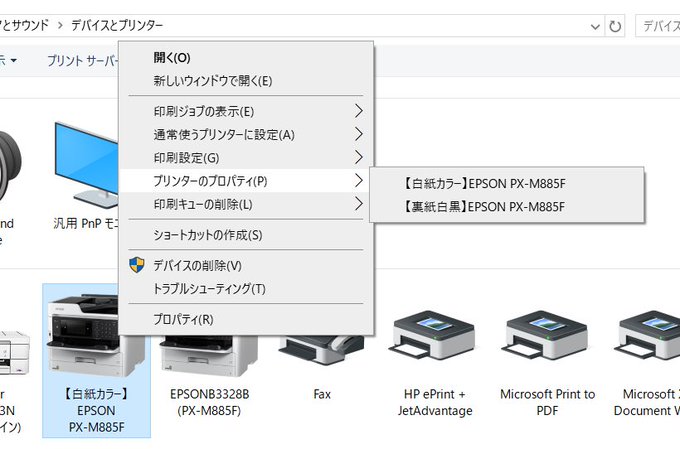Select the EPSONB3328B (PX-M885F) printer icon
The height and width of the screenshot is (449, 680).
coord(209,356)
